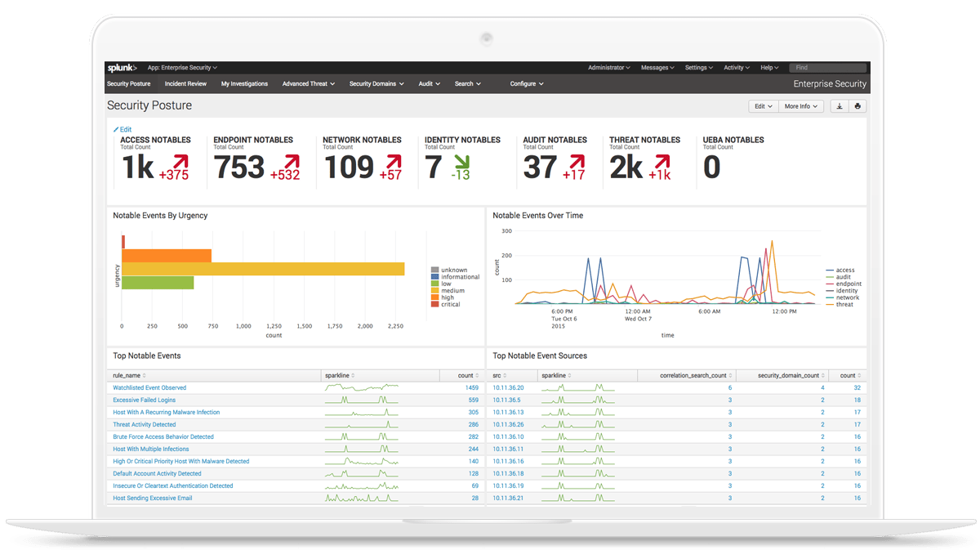Click the 'endpoint' series in the time chart legend
The width and height of the screenshot is (980, 559).
click(x=844, y=284)
